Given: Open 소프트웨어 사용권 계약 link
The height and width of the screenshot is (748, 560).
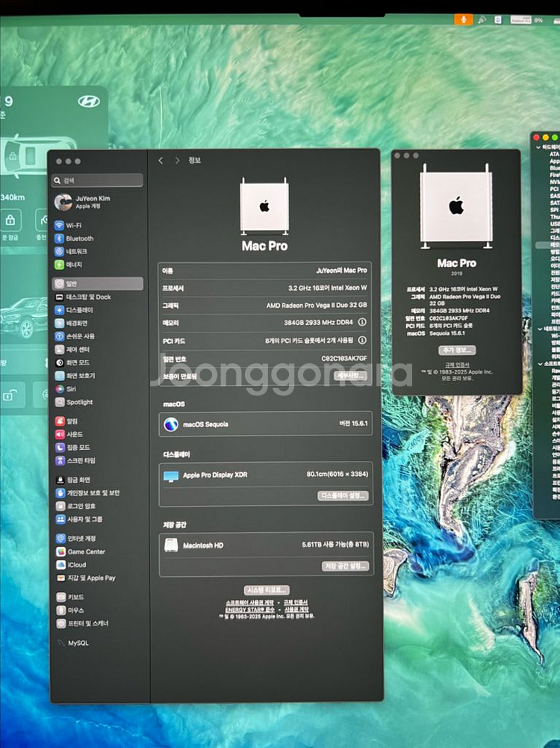Looking at the screenshot, I should click(249, 602).
